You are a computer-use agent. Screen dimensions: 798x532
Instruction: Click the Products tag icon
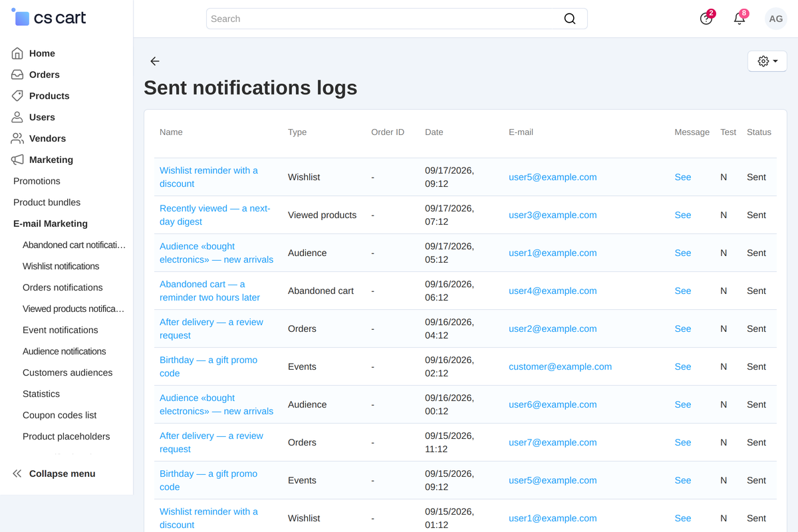(17, 96)
